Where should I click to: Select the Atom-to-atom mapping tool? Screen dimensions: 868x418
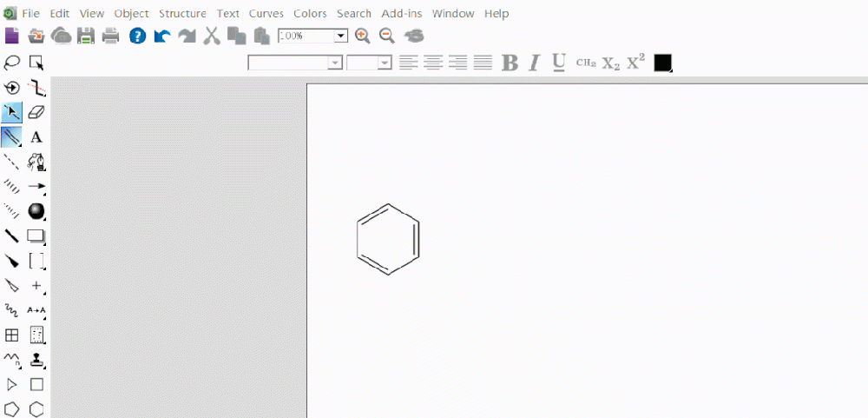tap(36, 310)
